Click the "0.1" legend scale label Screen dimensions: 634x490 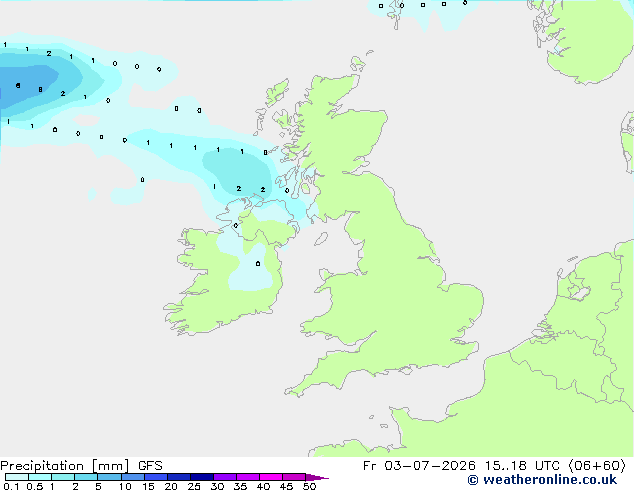[x=11, y=486]
